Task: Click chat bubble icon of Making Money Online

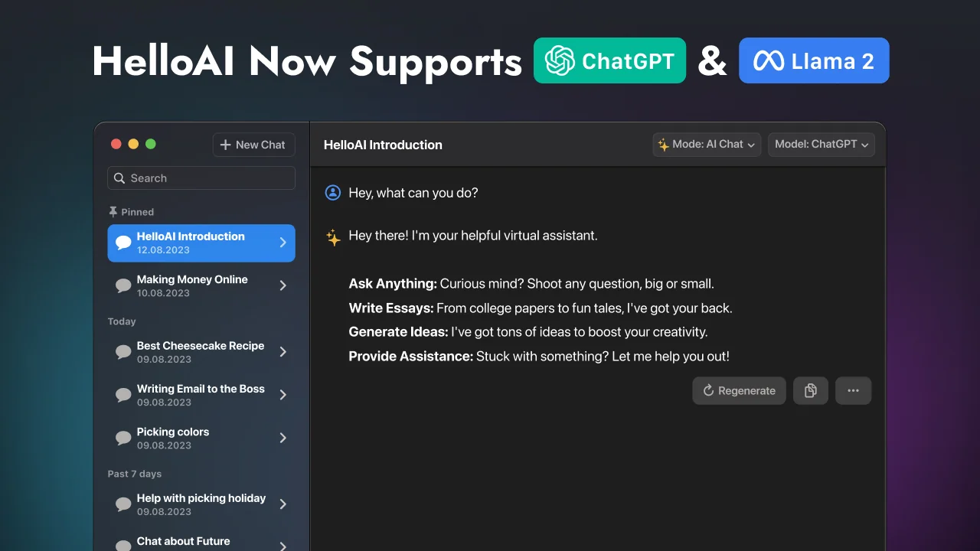Action: click(x=123, y=285)
